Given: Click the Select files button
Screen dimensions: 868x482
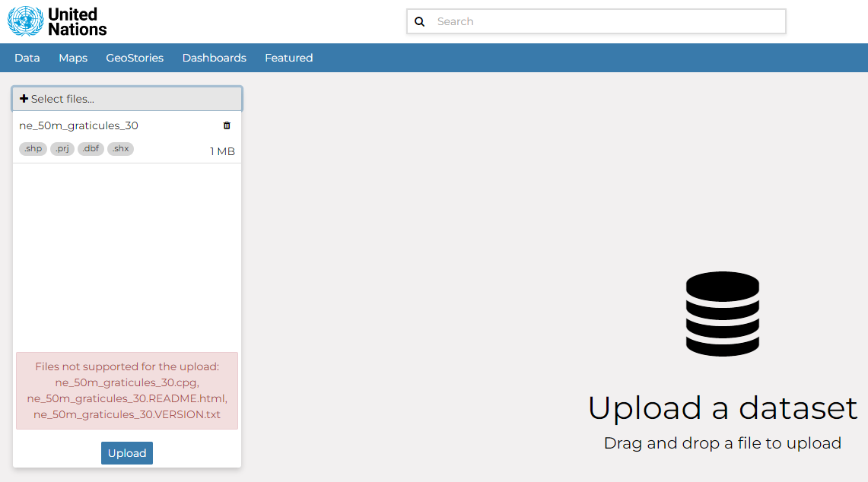Looking at the screenshot, I should coord(127,99).
